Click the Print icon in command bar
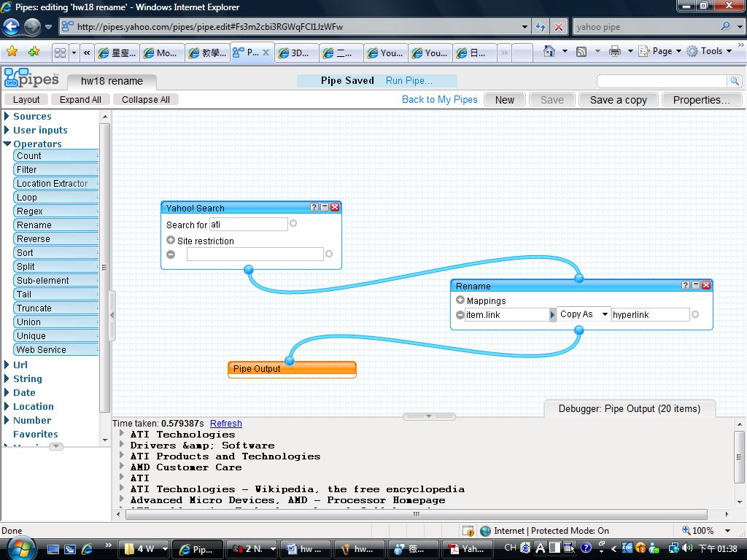The height and width of the screenshot is (560, 747). [x=615, y=51]
